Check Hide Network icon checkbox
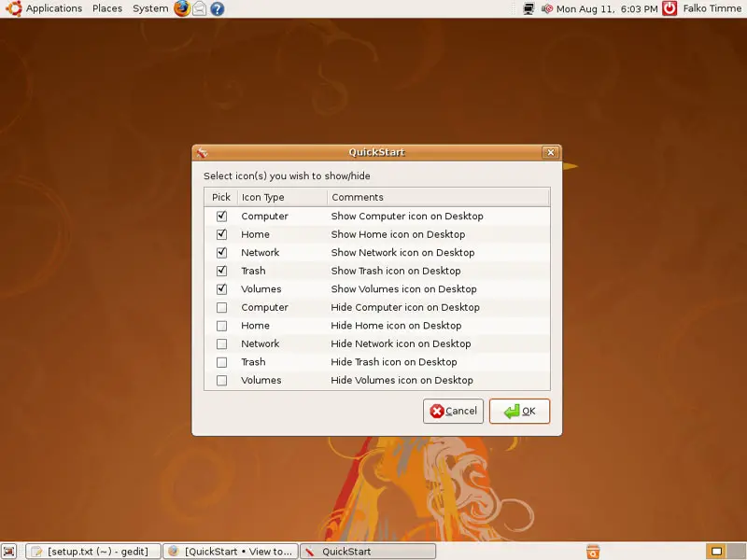 coord(221,343)
